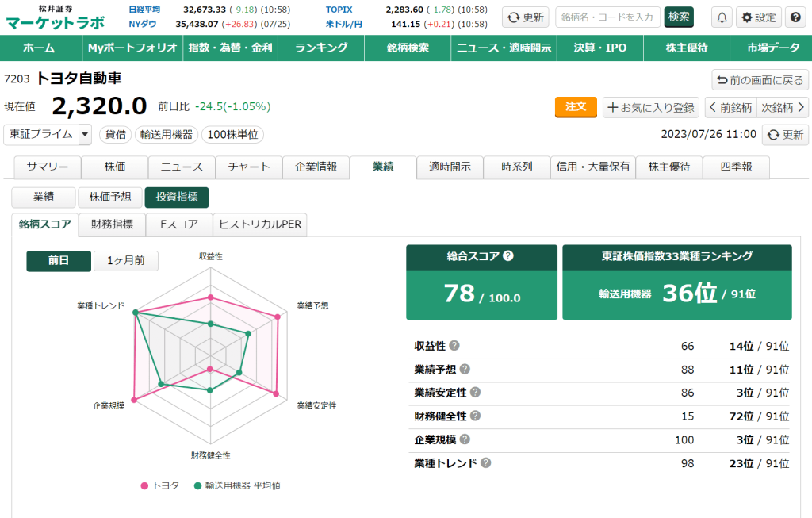Viewport: 812px width, 518px height.
Task: Click help icon next to 業種トレンド
Action: point(485,462)
